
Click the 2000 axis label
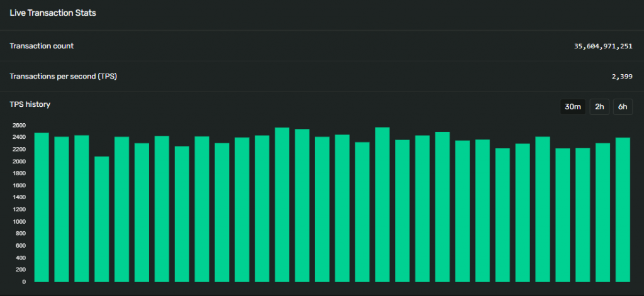pyautogui.click(x=21, y=162)
